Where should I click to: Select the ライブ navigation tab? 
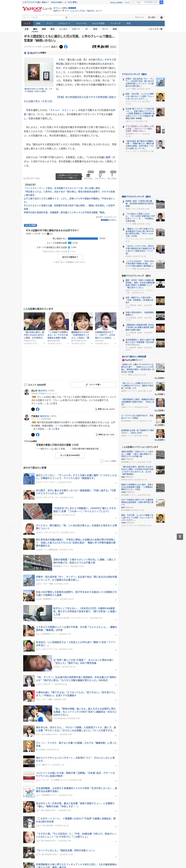tap(49, 24)
